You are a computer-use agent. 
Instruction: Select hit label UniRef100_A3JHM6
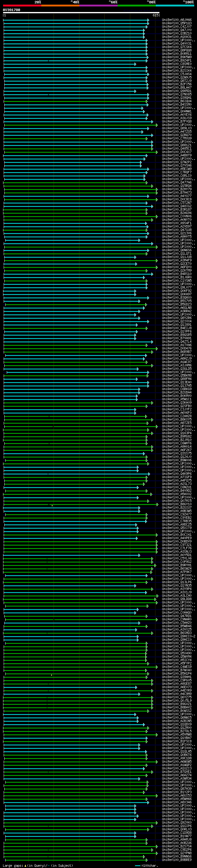[x=177, y=365]
